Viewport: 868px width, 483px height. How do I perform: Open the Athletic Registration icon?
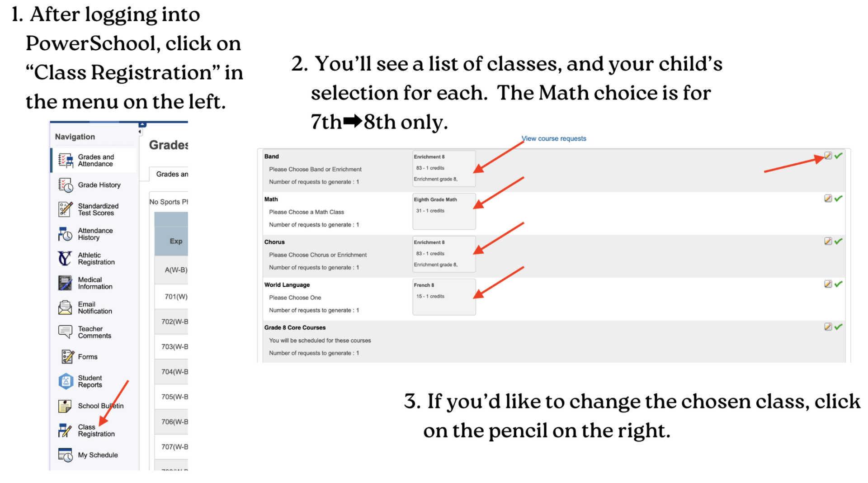tap(65, 259)
